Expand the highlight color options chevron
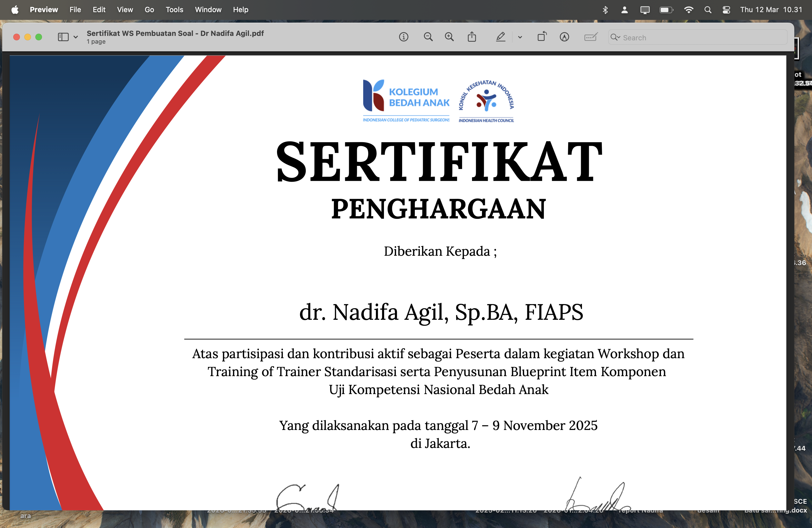 coord(520,37)
